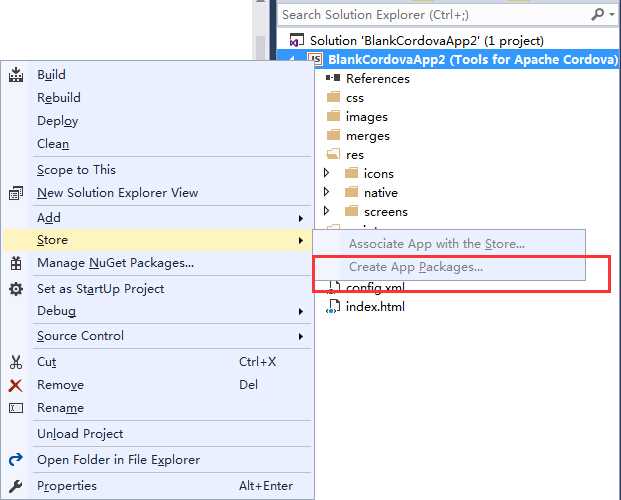Expand the native folder arrow
The image size is (621, 500).
tap(326, 192)
